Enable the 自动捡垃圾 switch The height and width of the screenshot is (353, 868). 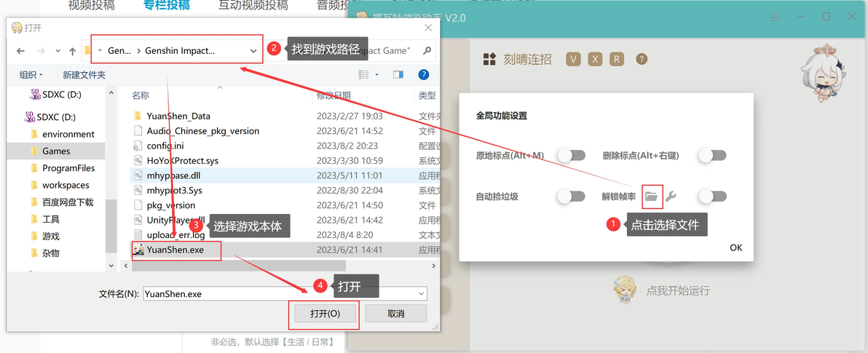[572, 196]
